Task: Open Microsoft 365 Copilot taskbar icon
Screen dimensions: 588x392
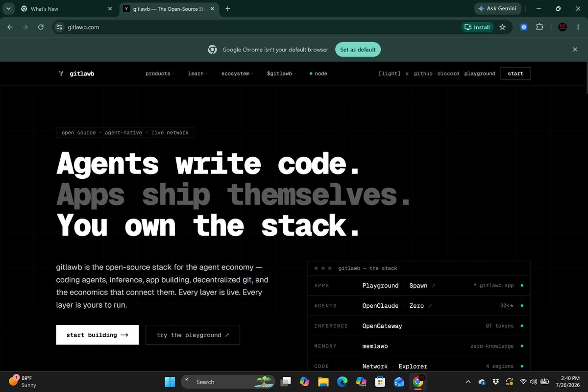Action: pyautogui.click(x=361, y=382)
